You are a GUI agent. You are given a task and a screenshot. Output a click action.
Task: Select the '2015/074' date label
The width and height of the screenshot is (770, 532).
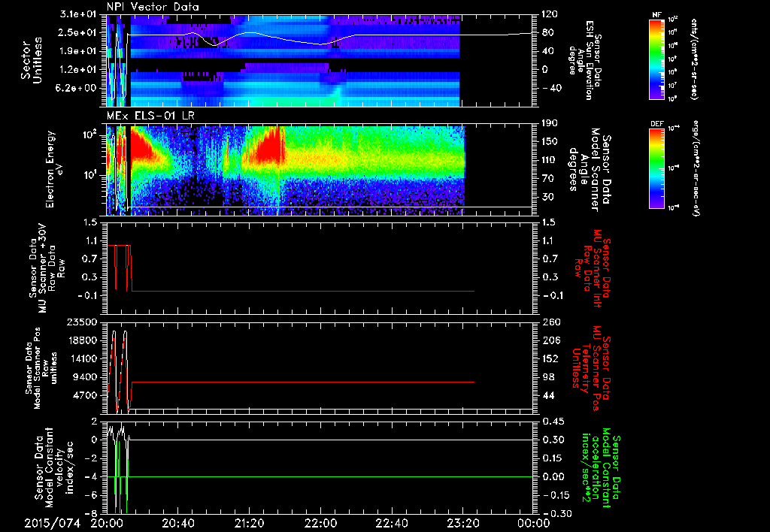pyautogui.click(x=53, y=523)
